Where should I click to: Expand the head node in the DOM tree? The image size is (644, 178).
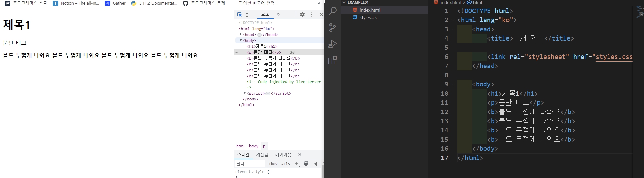(241, 34)
